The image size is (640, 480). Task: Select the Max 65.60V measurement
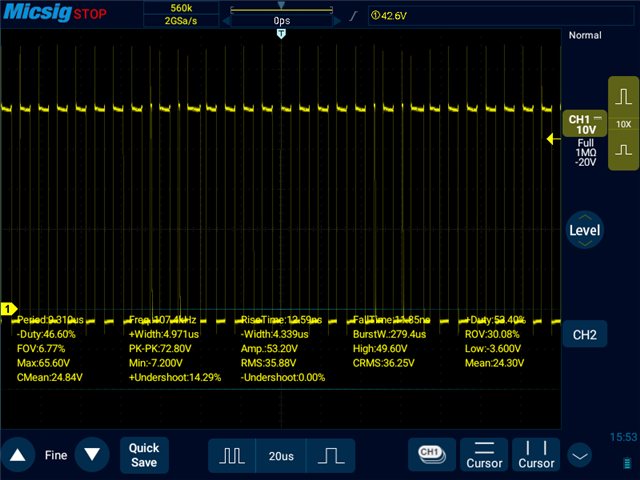click(x=43, y=363)
